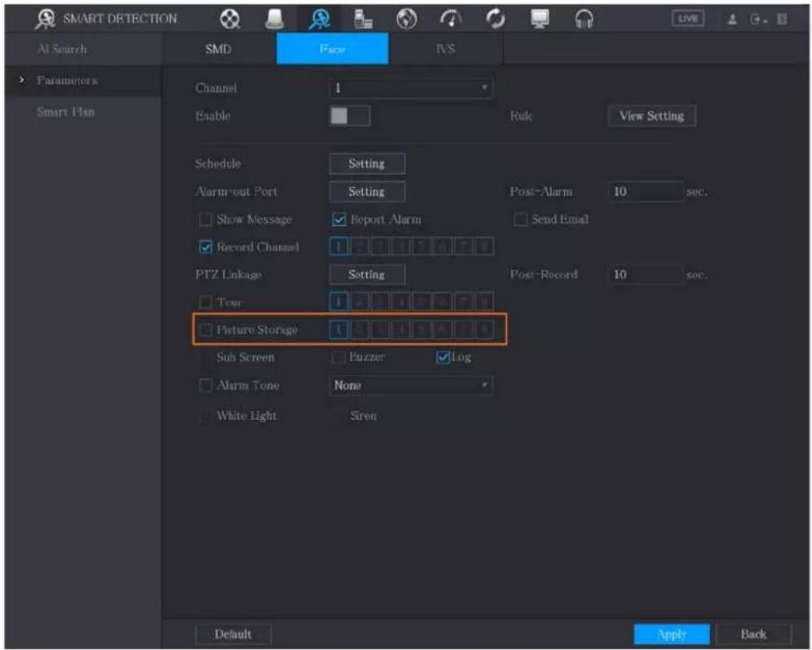Toggle the Enable switch
The height and width of the screenshot is (650, 812).
click(350, 116)
